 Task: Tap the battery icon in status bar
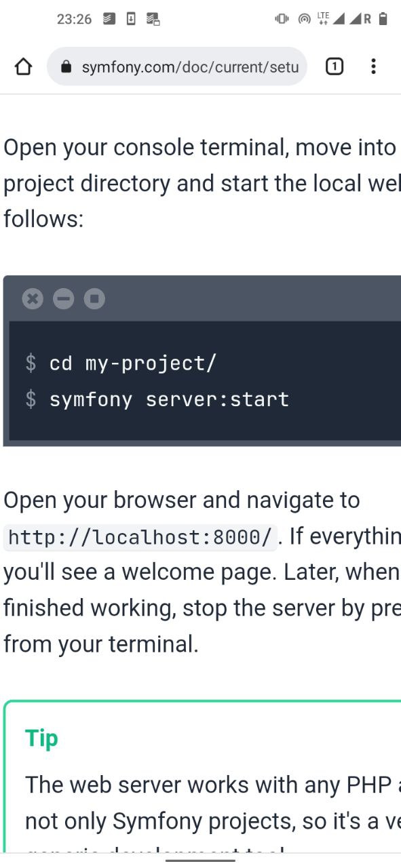point(383,19)
